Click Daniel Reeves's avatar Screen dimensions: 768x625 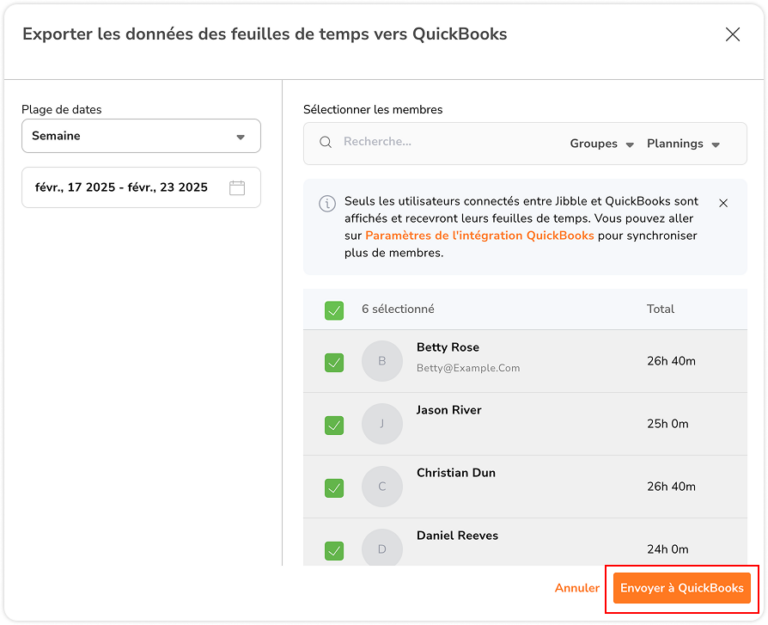click(x=382, y=549)
